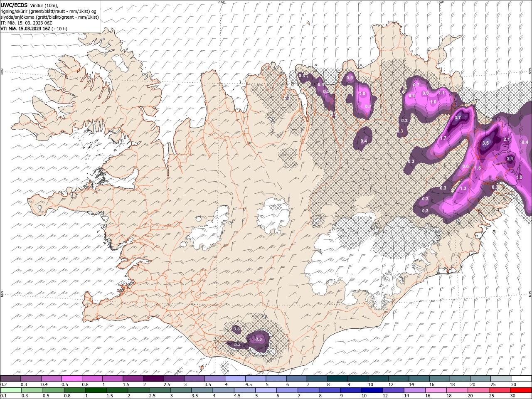Click the "16" label in the snow legend row
The image size is (532, 399).
[x=432, y=384]
